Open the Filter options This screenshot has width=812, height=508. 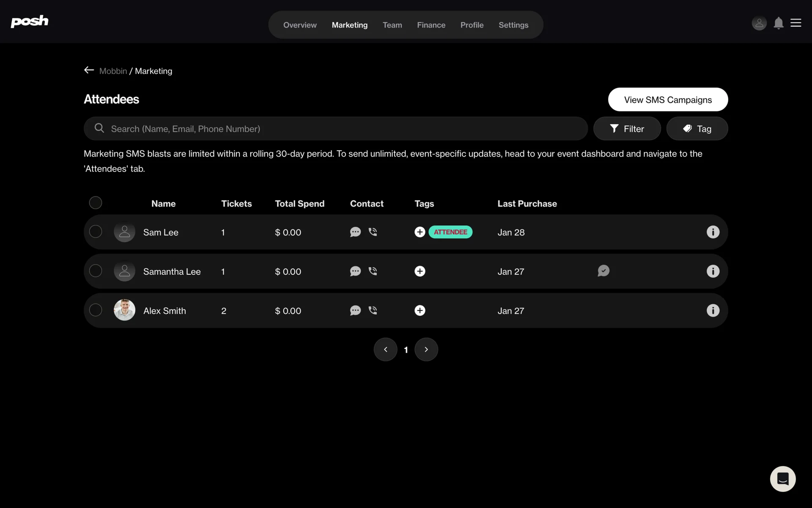pyautogui.click(x=627, y=129)
